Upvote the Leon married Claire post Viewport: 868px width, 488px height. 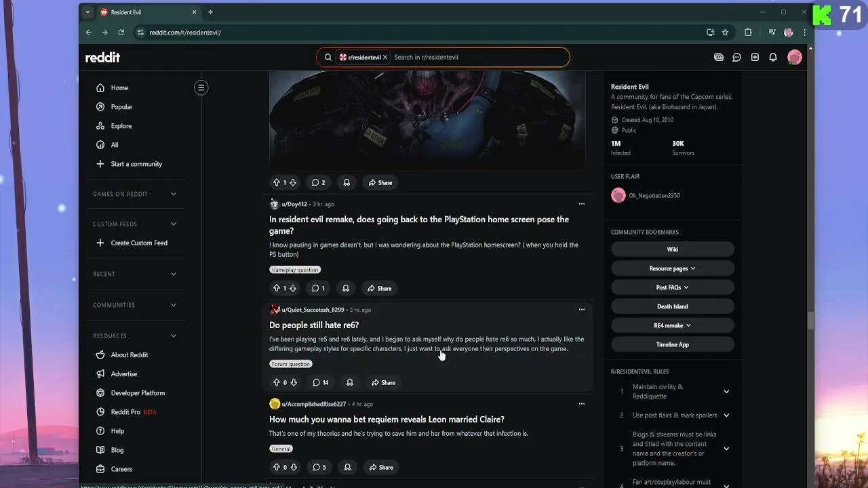point(276,467)
